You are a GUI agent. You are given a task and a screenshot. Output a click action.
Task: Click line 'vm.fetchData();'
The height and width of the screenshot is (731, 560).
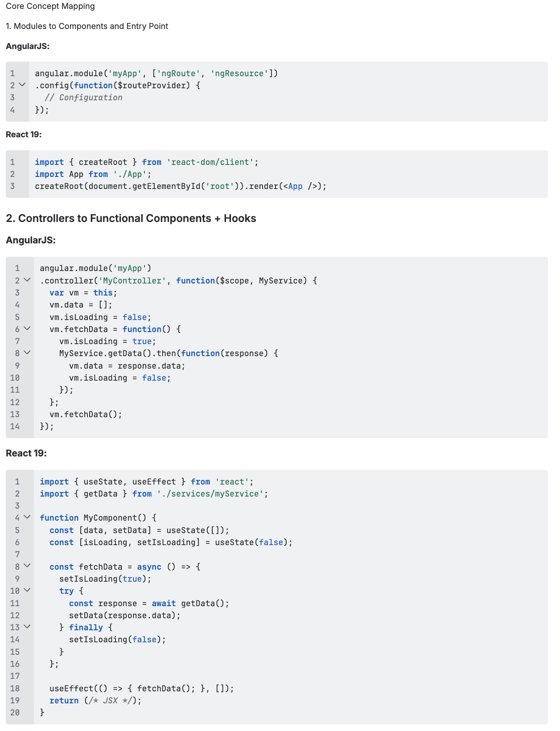pos(86,415)
